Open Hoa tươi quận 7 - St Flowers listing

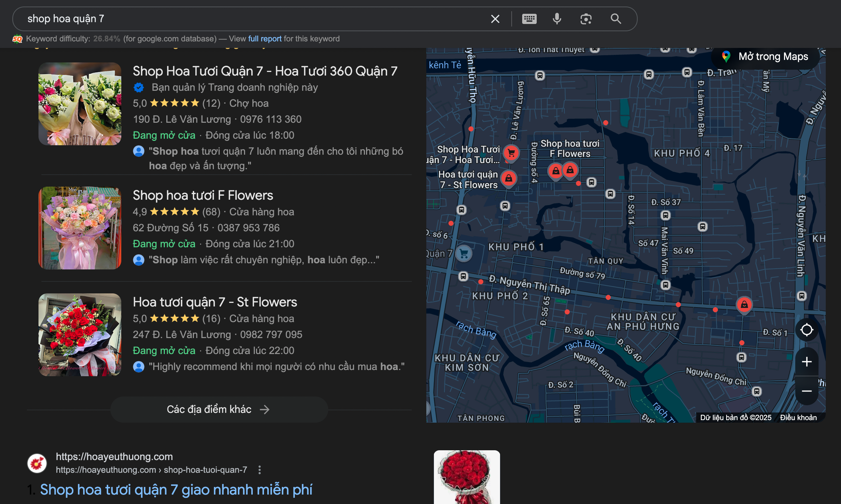pyautogui.click(x=215, y=302)
